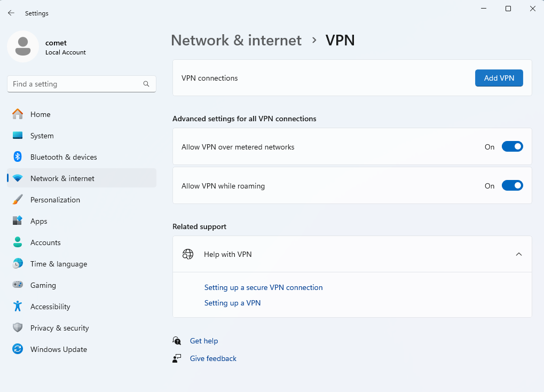
Task: Click the Accounts person icon
Action: (18, 242)
